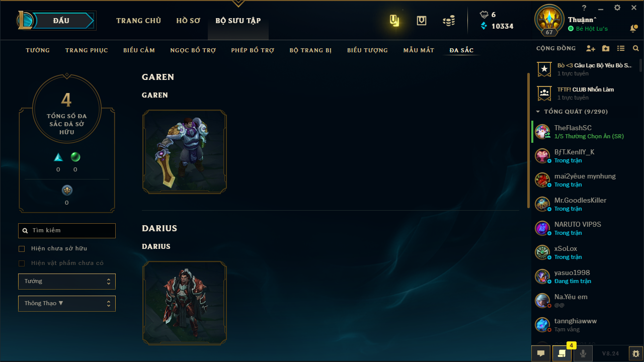Viewport: 644px width, 362px height.
Task: Open the "Thông Thạo" sort dropdown
Action: (x=67, y=304)
